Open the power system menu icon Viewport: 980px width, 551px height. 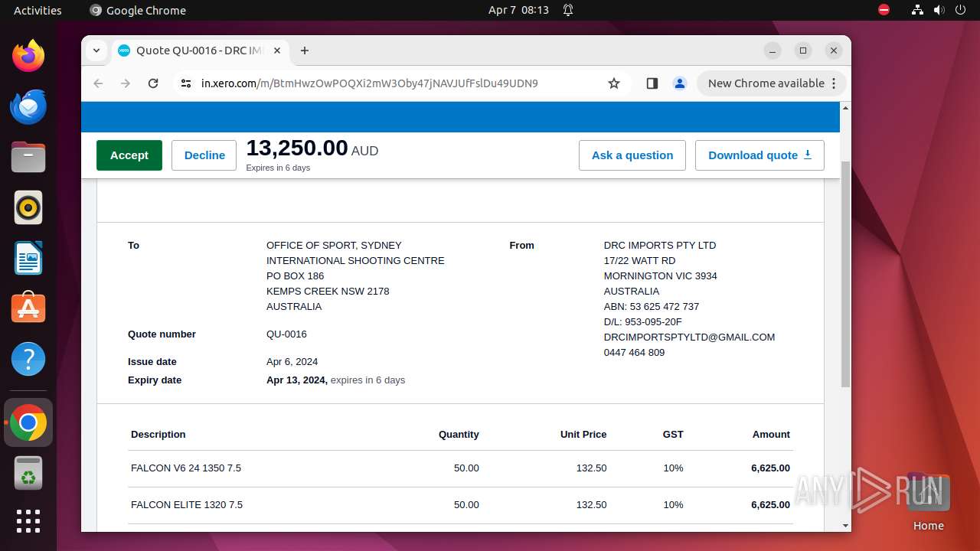(x=960, y=10)
